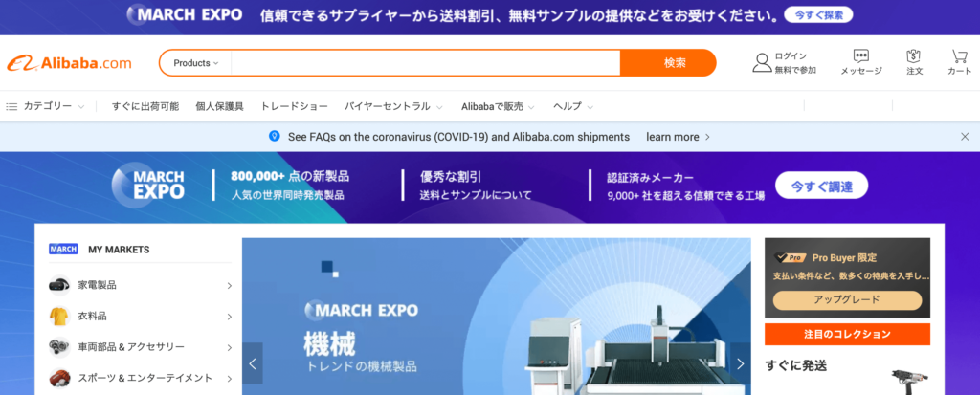Click the Alibaba.com logo
Screen dimensions: 980x395
pos(69,63)
